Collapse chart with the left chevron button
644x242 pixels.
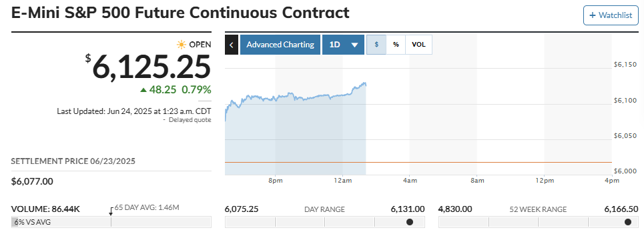pyautogui.click(x=231, y=45)
